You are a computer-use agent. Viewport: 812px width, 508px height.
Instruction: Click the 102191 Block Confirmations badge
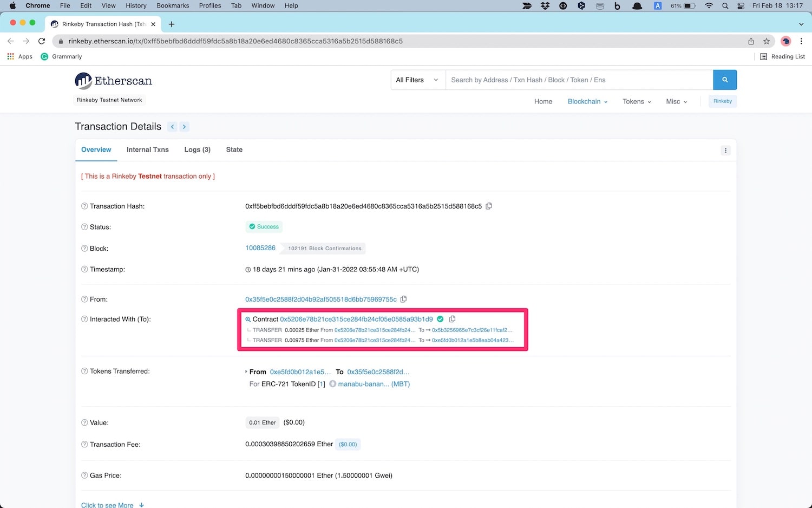pos(324,249)
